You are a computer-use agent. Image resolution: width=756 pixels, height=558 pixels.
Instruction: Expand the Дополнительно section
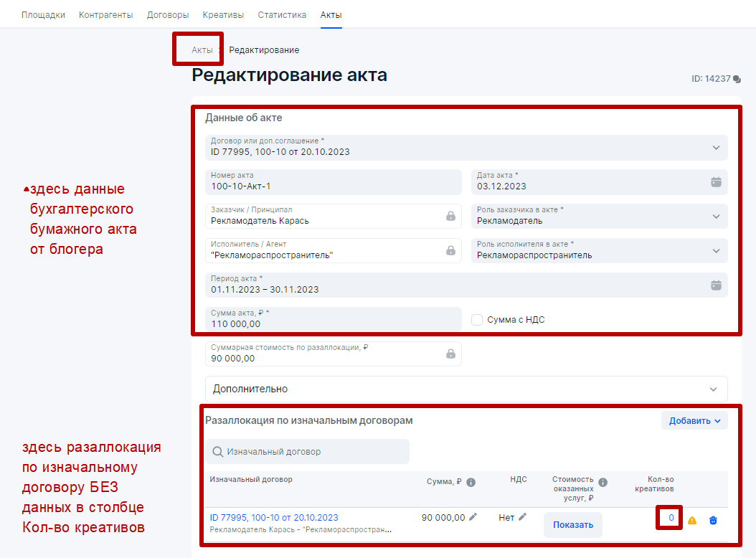pos(466,389)
